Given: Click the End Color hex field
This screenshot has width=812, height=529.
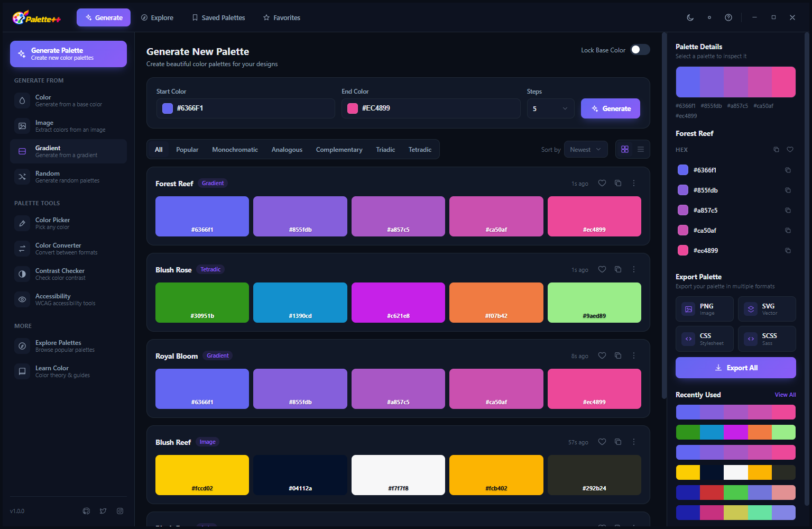Looking at the screenshot, I should tap(431, 108).
